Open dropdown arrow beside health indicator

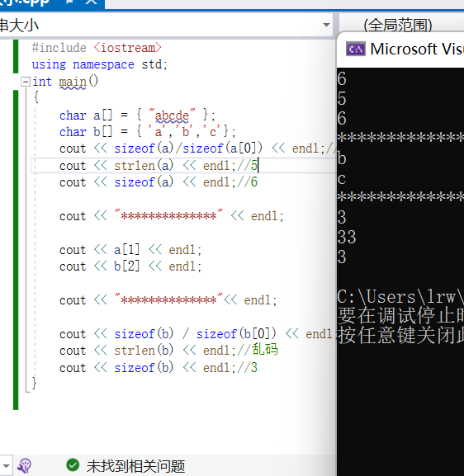(x=6, y=465)
